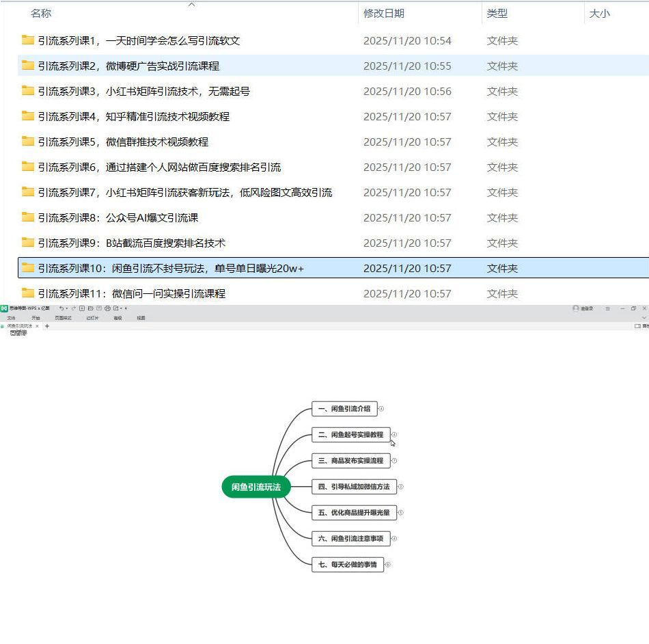Open the 文件 menu
The image size is (649, 644).
click(10, 317)
